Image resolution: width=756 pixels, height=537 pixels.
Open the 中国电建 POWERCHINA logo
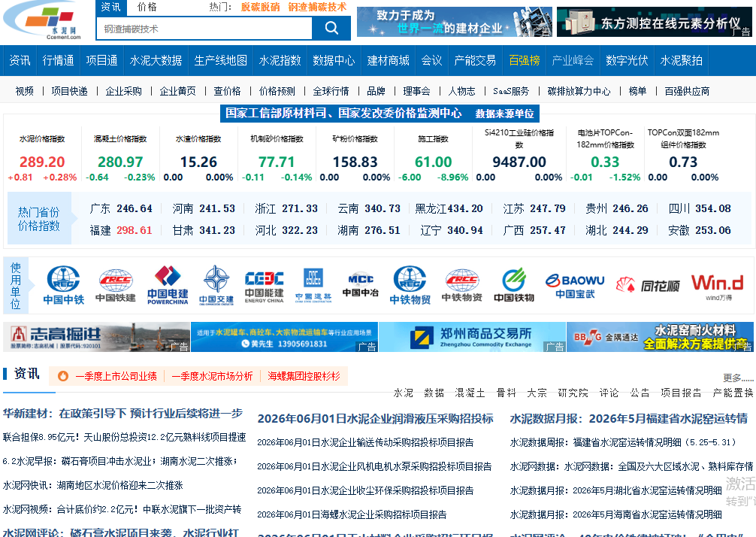click(168, 285)
